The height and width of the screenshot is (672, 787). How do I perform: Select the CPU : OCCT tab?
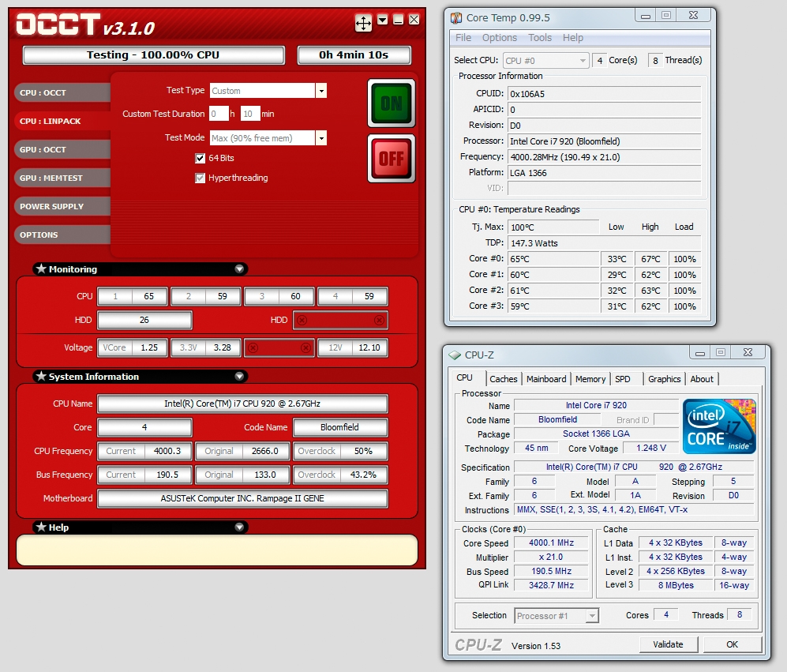tap(62, 93)
